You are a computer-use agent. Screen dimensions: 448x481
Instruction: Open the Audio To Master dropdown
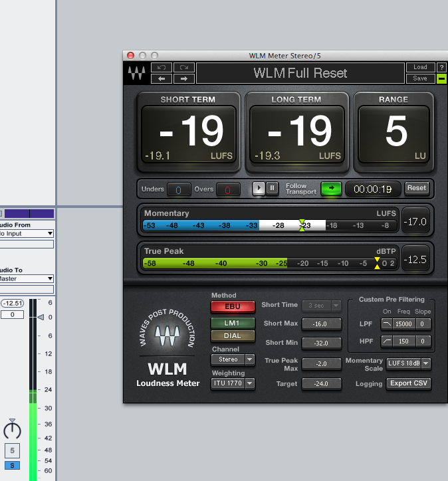tap(27, 278)
